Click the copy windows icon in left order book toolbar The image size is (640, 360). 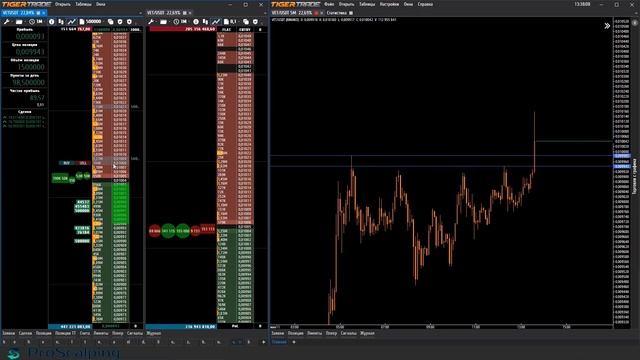[x=110, y=22]
